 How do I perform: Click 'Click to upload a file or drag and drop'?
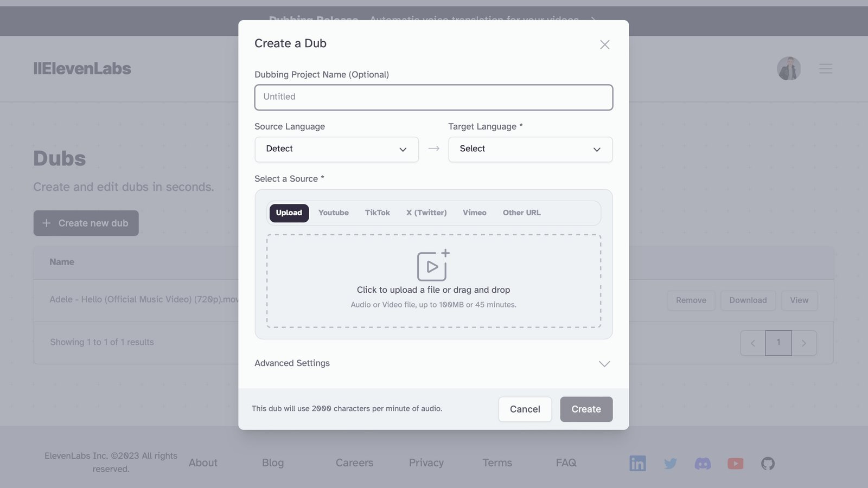pos(433,290)
